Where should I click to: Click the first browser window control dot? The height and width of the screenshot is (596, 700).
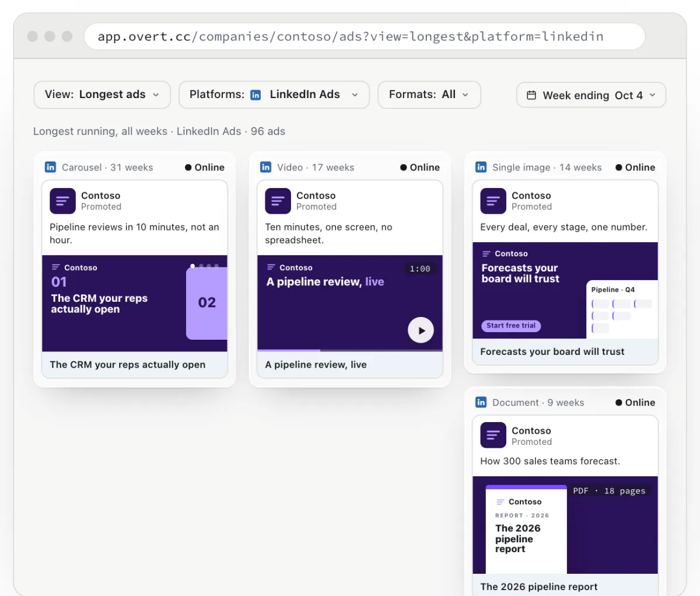click(x=33, y=36)
